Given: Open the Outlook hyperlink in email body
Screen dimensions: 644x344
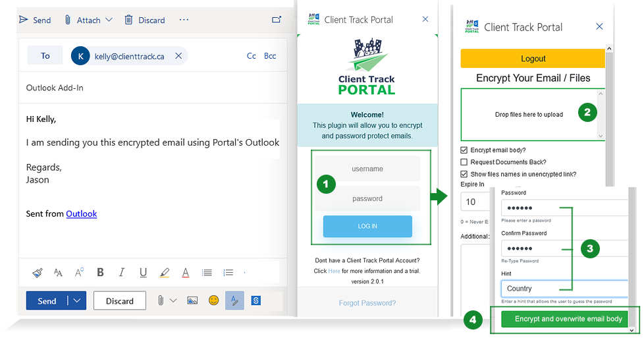Looking at the screenshot, I should tap(81, 214).
